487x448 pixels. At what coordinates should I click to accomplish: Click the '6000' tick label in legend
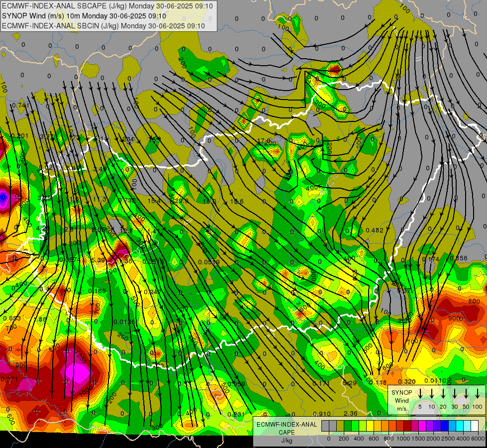click(x=478, y=439)
